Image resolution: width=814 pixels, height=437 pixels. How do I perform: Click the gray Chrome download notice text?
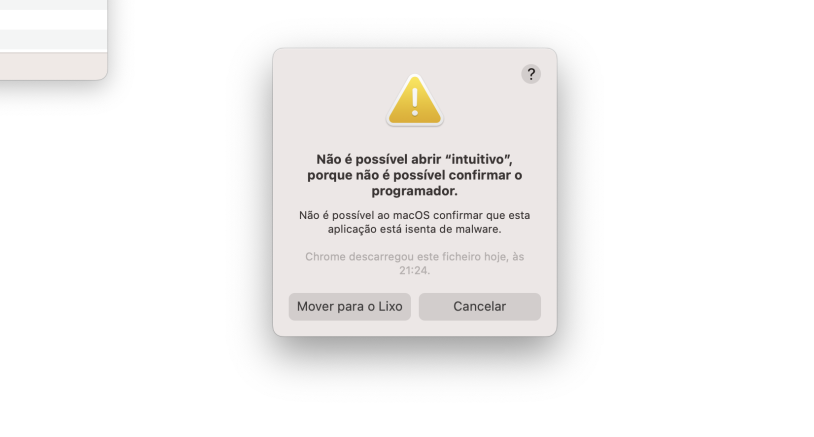pyautogui.click(x=414, y=263)
